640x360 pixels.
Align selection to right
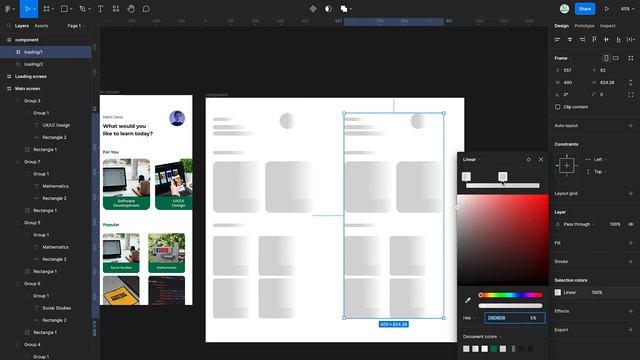582,40
